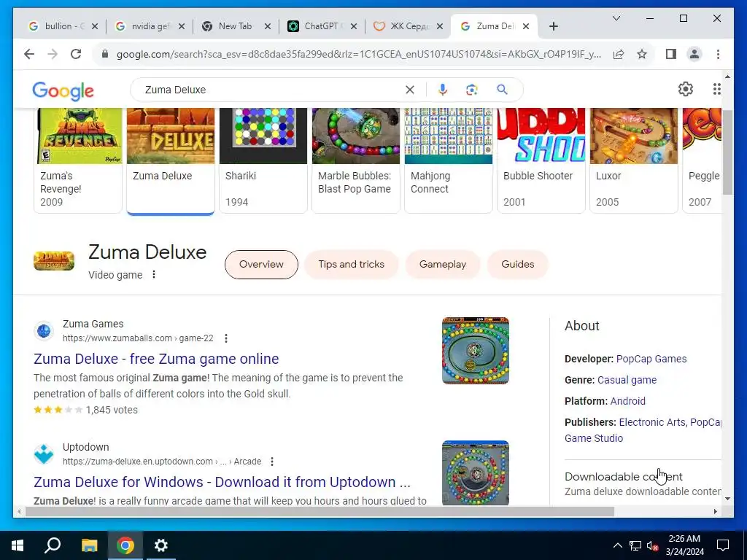Search by image with Google Lens icon
Screen dimensions: 747x560
click(472, 90)
